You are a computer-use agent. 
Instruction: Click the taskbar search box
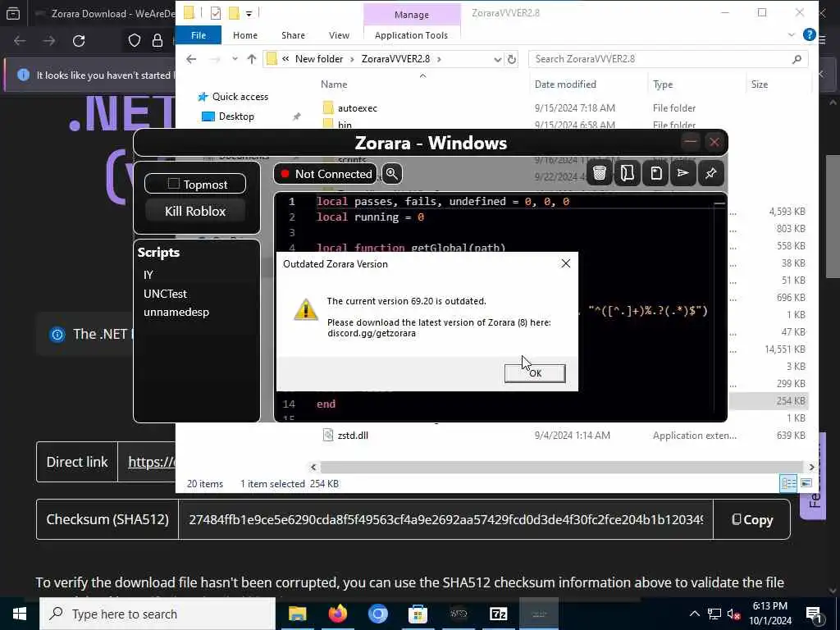pos(157,614)
